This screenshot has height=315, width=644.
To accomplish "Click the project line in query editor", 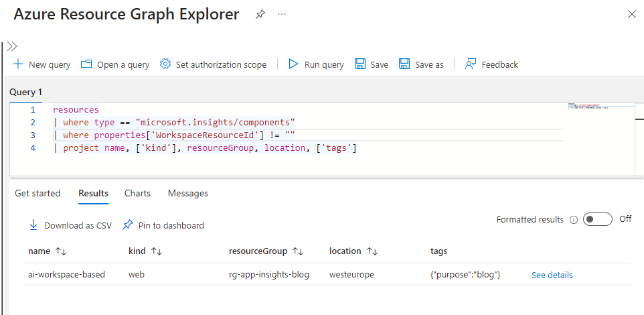I will coord(205,148).
